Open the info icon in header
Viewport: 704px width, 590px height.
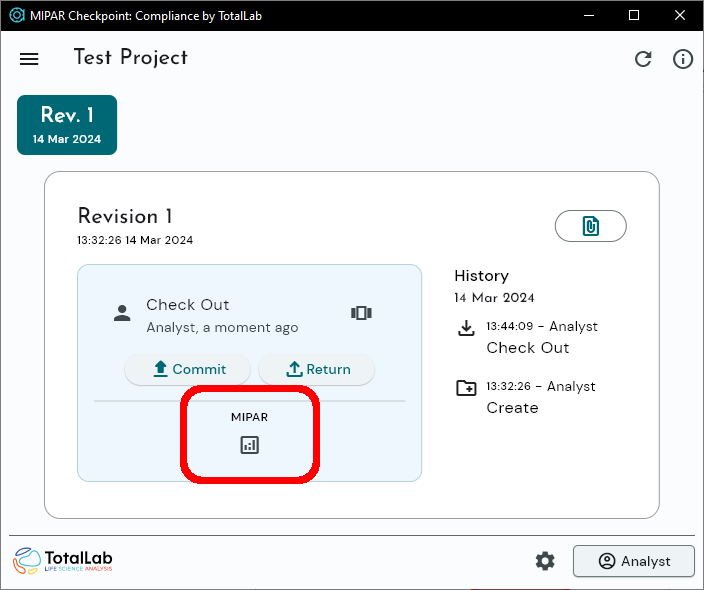point(682,59)
